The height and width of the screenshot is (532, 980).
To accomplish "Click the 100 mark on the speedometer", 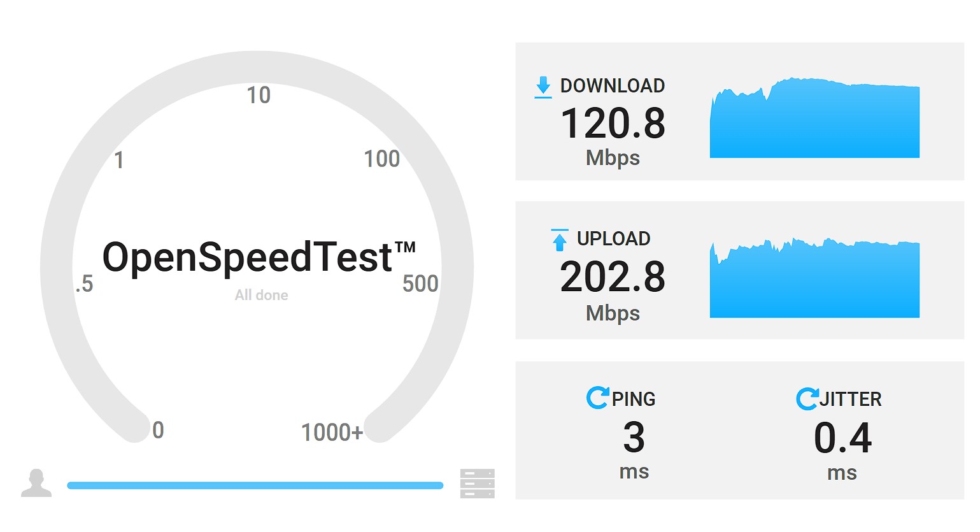I will click(x=381, y=159).
